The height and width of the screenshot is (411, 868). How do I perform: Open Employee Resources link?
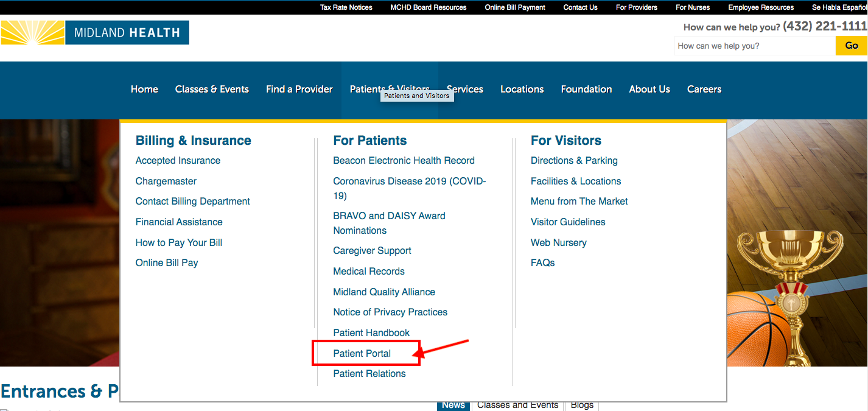761,7
